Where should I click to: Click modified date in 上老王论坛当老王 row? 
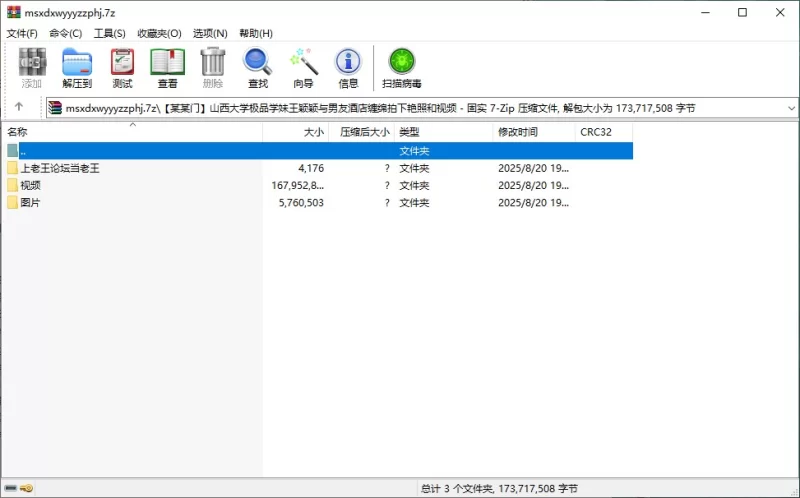(534, 168)
